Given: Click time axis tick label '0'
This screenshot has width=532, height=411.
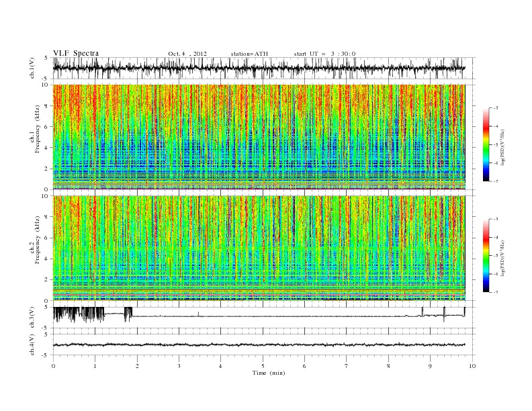Looking at the screenshot, I should coord(53,366).
